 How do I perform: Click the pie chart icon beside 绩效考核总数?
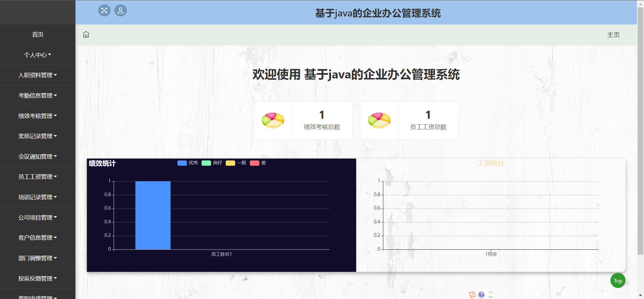(273, 121)
